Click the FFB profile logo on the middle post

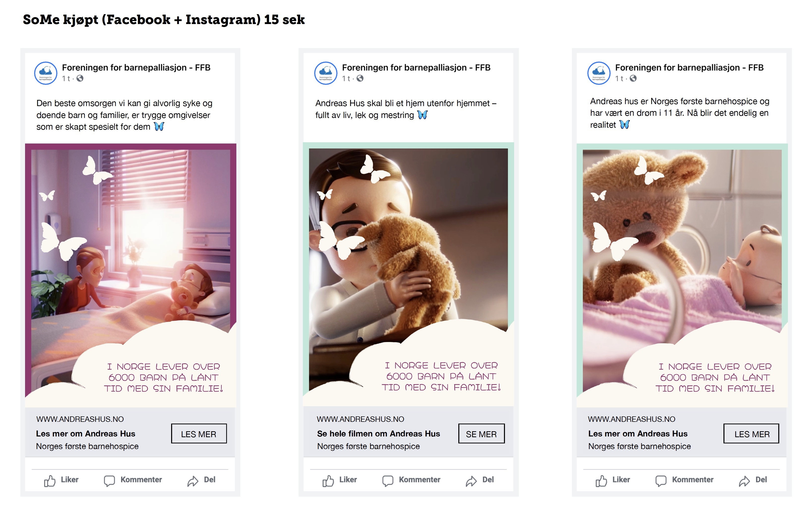(x=325, y=73)
